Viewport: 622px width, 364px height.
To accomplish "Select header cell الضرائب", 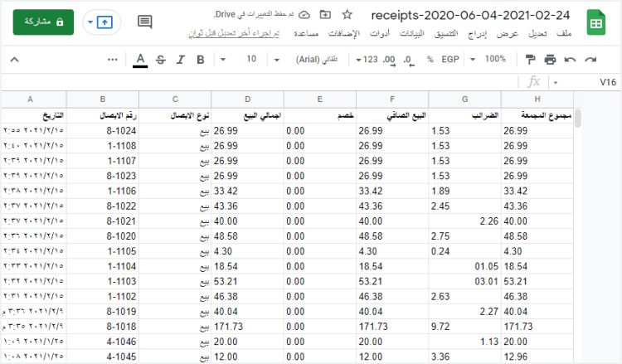I will pyautogui.click(x=464, y=115).
